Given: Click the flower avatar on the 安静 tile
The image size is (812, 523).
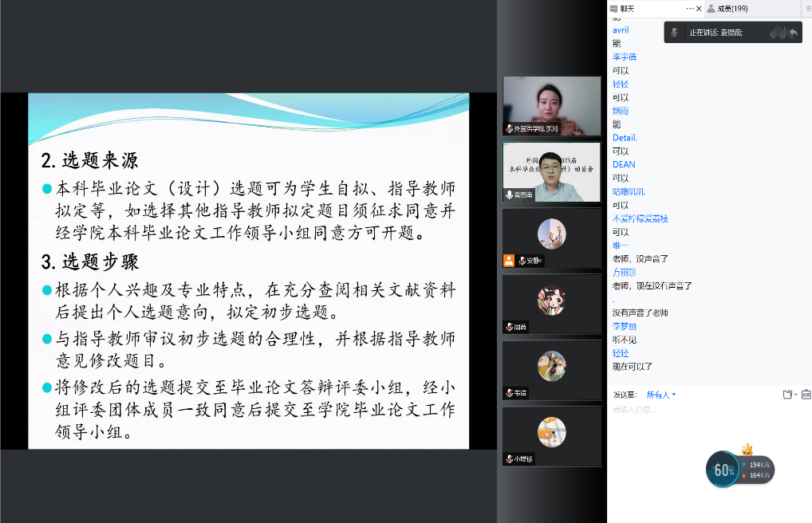Looking at the screenshot, I should (551, 234).
